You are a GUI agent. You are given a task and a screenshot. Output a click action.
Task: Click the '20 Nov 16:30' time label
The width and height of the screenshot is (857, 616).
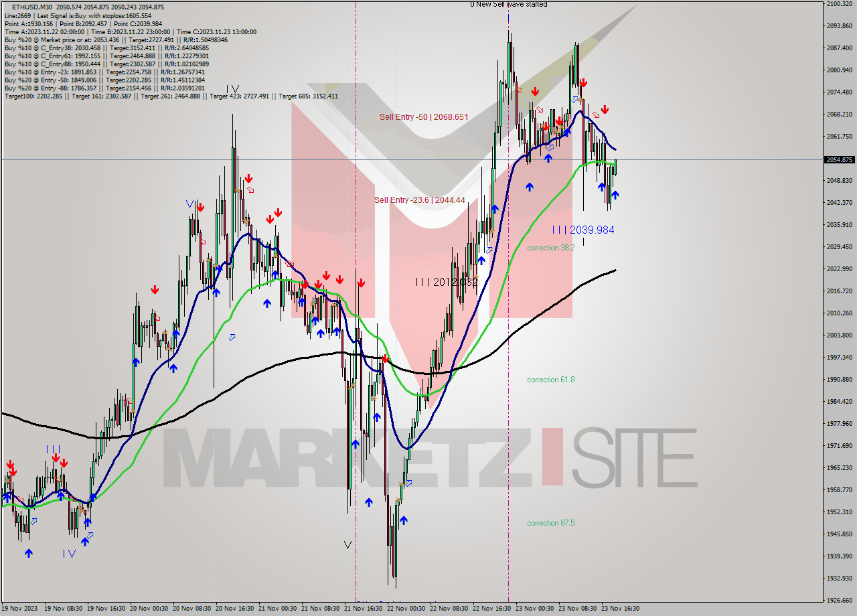click(234, 609)
